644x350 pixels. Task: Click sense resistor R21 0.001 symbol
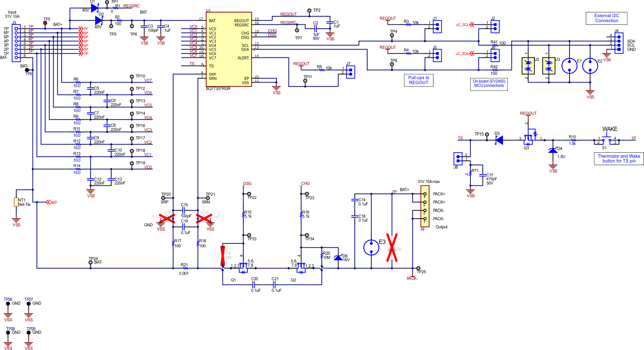click(x=185, y=268)
